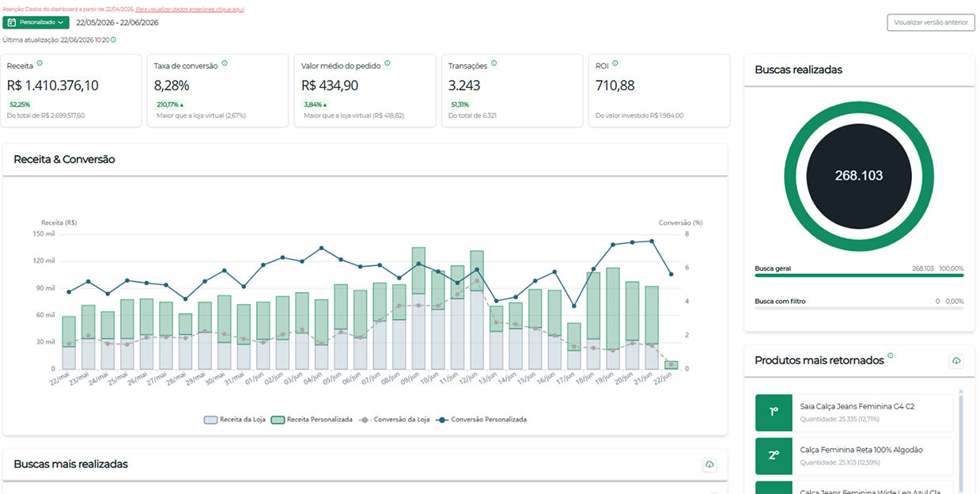Click the average order value R$ 434,90
Screen dimensions: 980x494
pyautogui.click(x=330, y=85)
